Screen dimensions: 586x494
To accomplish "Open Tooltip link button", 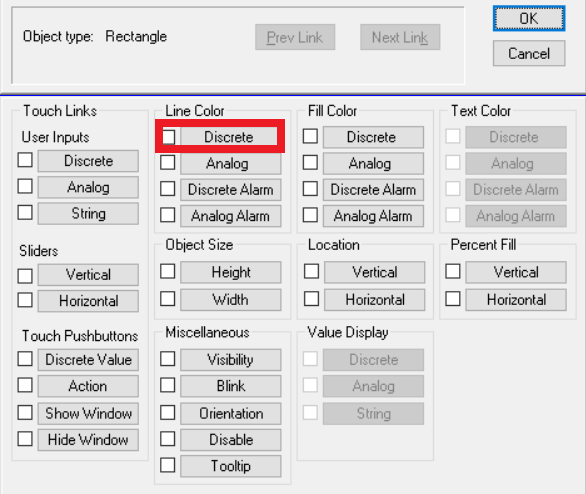I will (231, 466).
